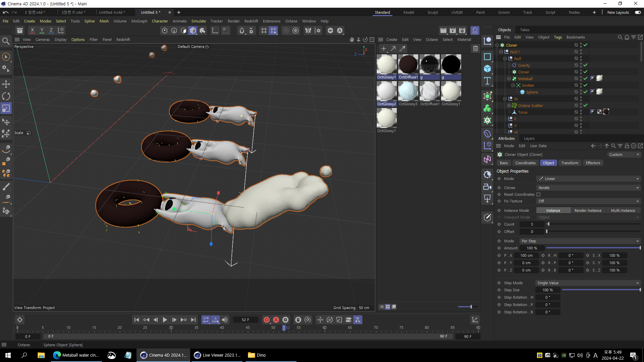
Task: Adjust the Step Size slider
Action: pos(601,290)
